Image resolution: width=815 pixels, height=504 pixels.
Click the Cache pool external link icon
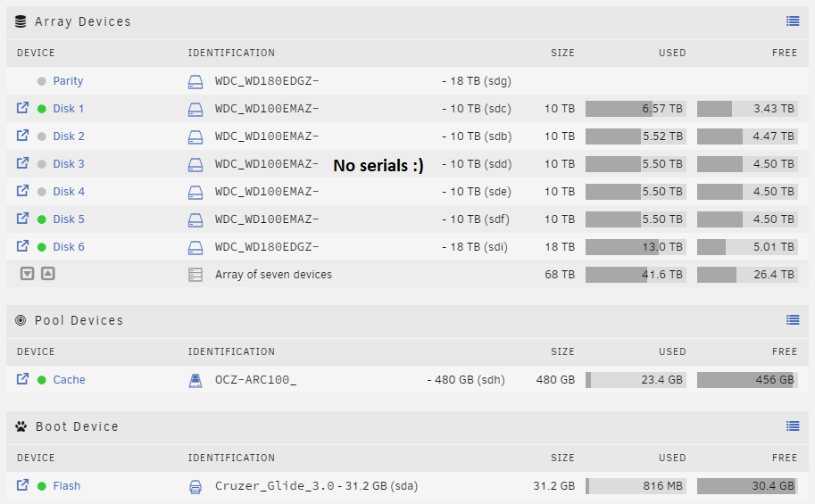pos(23,379)
